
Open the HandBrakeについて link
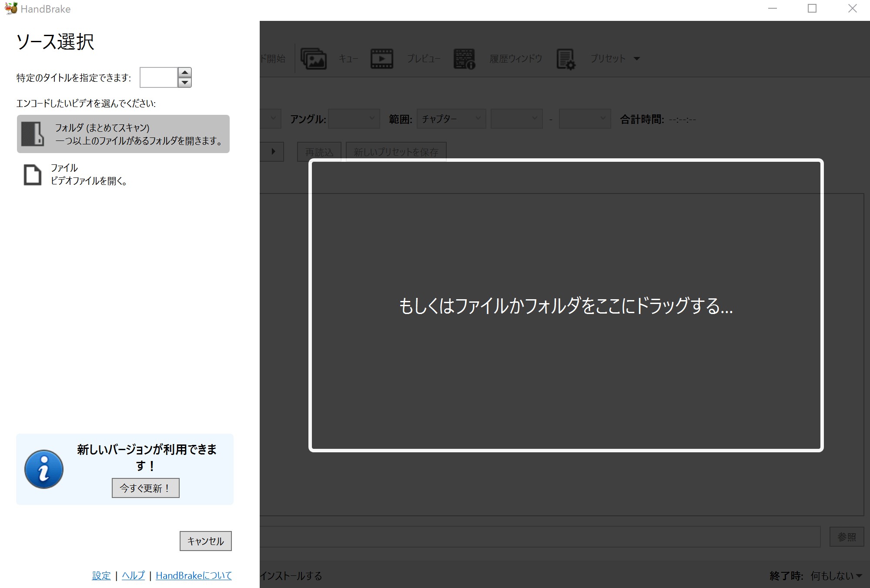click(194, 575)
